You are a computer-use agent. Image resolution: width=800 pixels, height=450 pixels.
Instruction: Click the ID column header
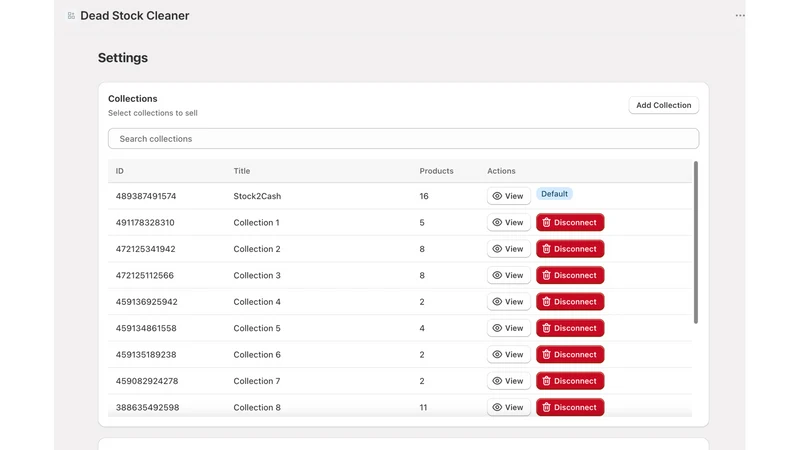119,171
